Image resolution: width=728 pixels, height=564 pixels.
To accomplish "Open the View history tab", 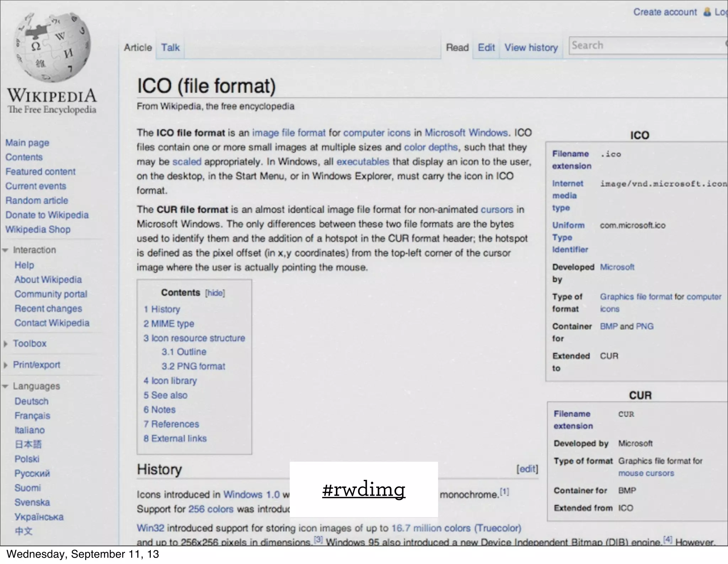I will (x=531, y=48).
